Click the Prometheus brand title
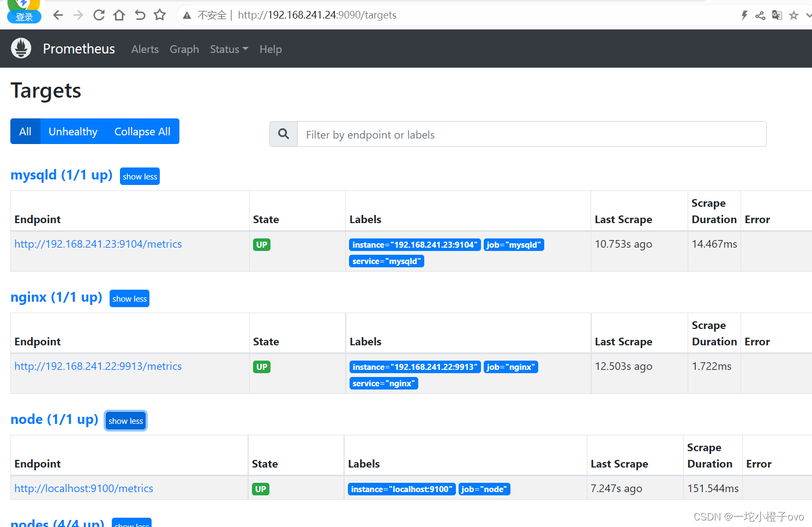812x527 pixels. tap(79, 49)
